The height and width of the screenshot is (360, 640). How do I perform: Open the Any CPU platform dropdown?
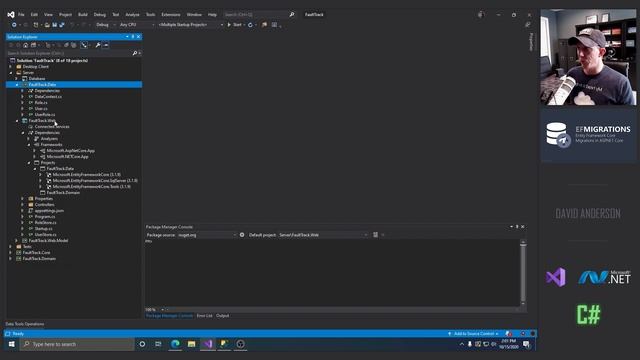[137, 24]
